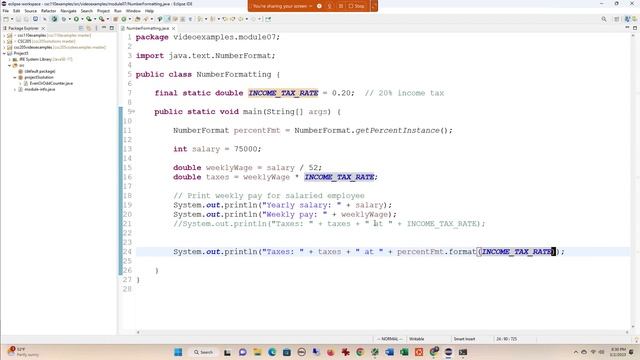
Task: Open the Window menu
Action: point(133,11)
